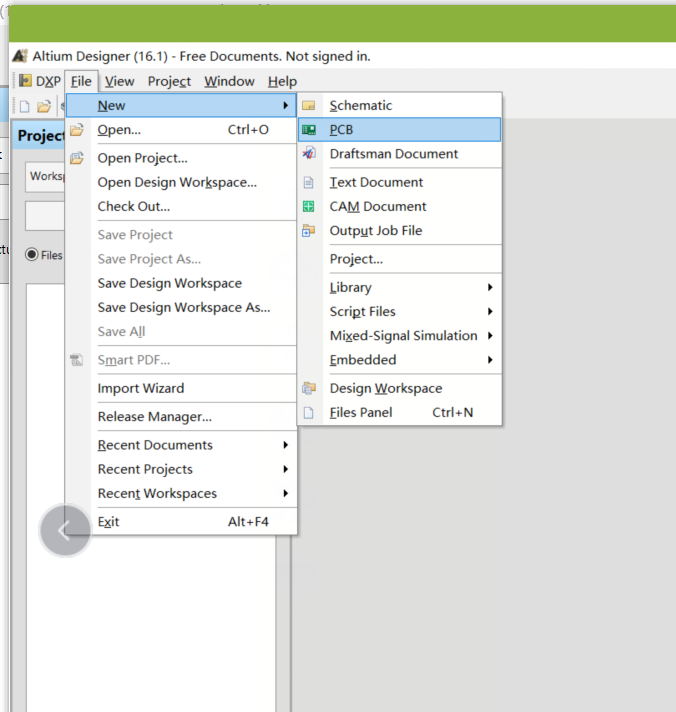Click Save Design Workspace entry
The height and width of the screenshot is (712, 676).
[x=182, y=283]
